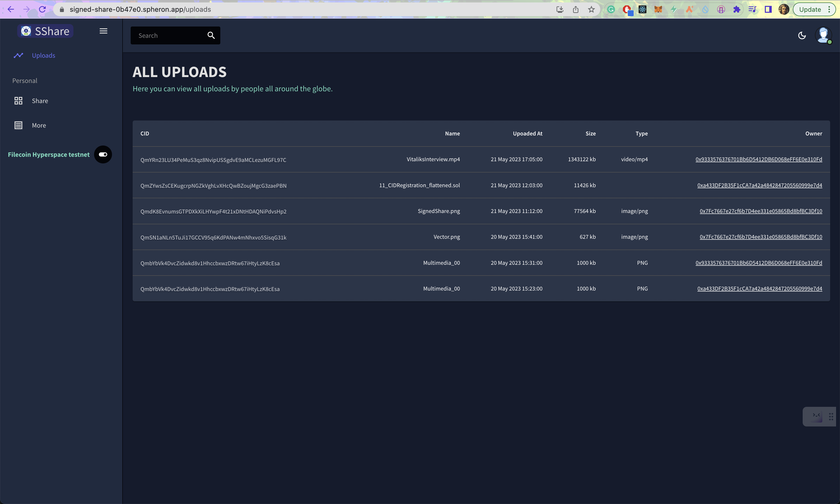Screen dimensions: 840x504
Task: Open the MetaMask fox extension
Action: [x=658, y=10]
